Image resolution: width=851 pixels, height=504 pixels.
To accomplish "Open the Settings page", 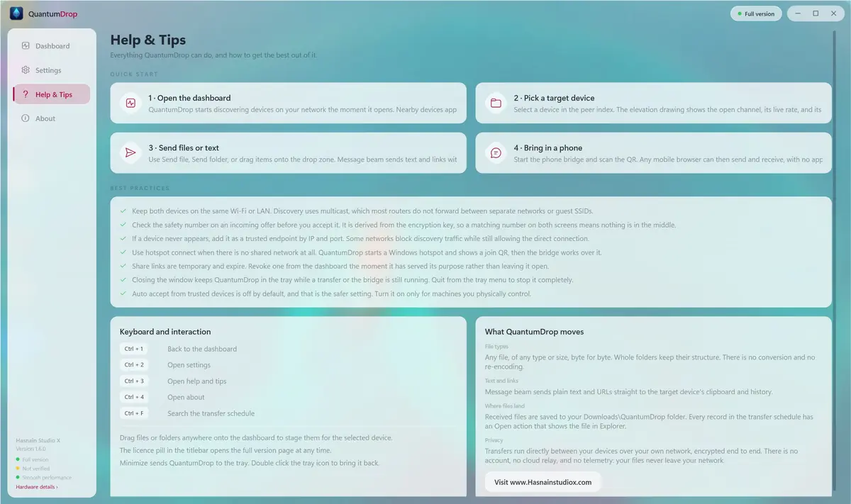I will pos(52,70).
